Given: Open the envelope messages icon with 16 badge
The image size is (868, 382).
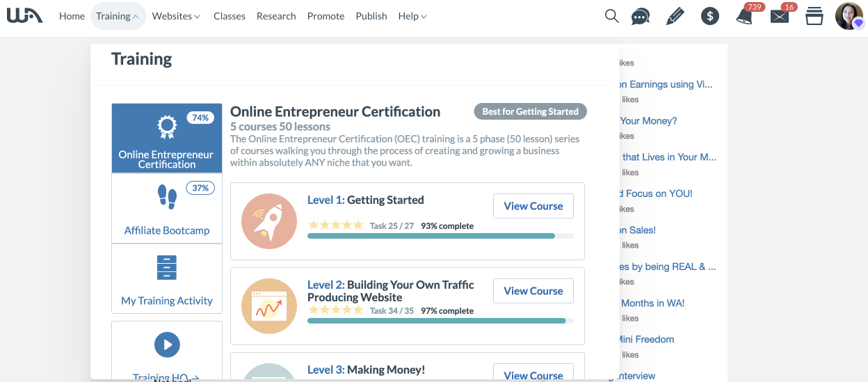Looking at the screenshot, I should (780, 16).
